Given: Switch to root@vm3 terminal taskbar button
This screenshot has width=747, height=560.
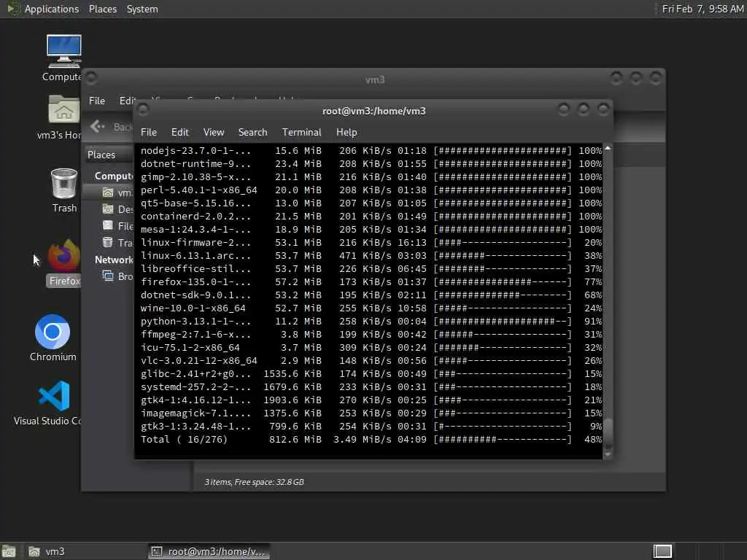Looking at the screenshot, I should point(209,551).
